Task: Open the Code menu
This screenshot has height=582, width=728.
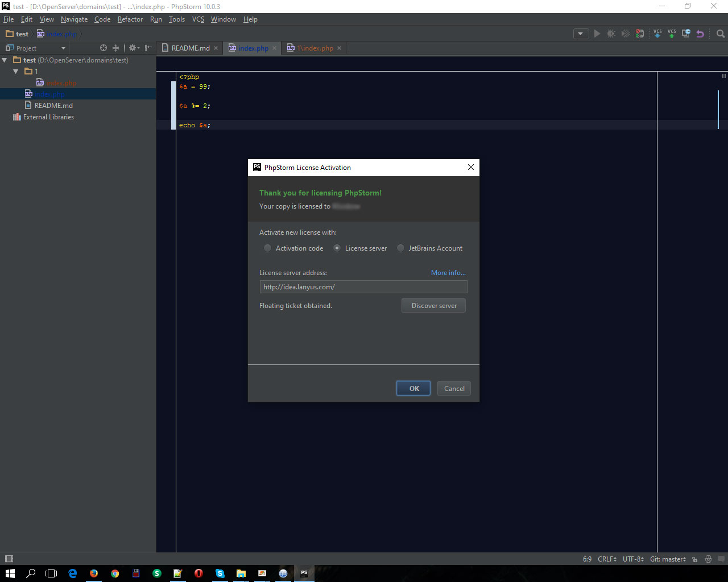Action: tap(102, 19)
